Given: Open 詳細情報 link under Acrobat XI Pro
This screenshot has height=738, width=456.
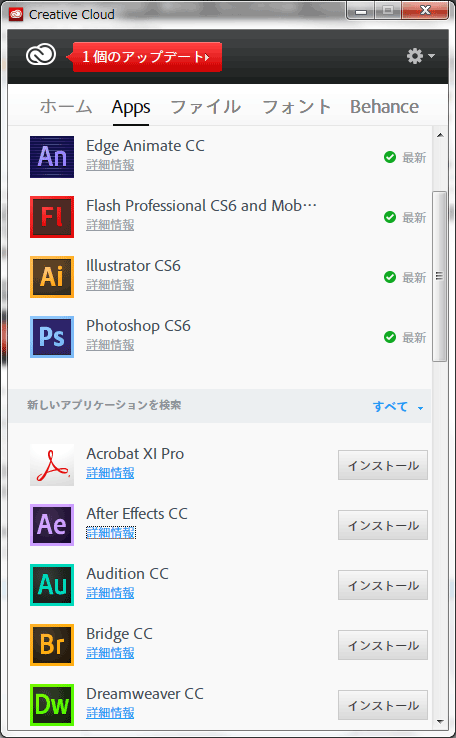Looking at the screenshot, I should pos(110,473).
